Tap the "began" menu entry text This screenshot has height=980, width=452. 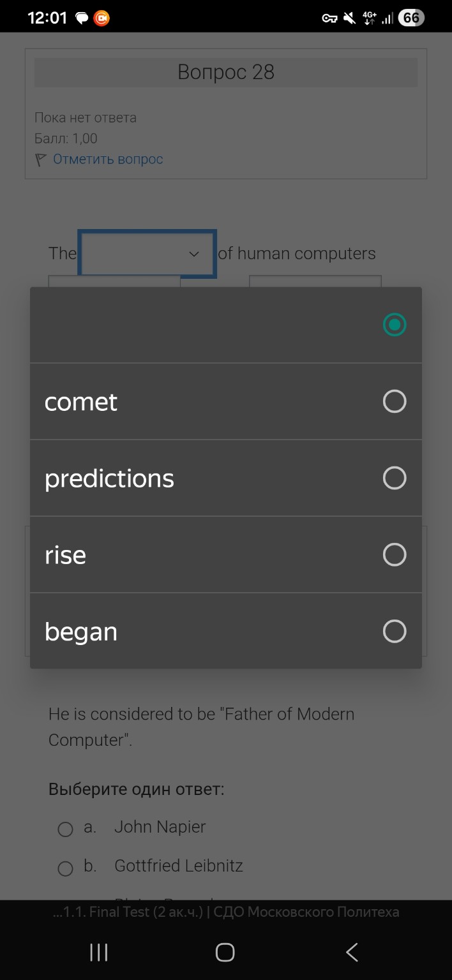pyautogui.click(x=81, y=632)
